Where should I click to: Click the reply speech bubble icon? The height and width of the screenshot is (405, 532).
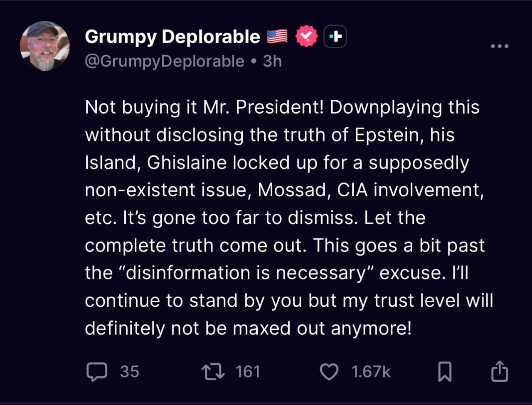[x=97, y=371]
